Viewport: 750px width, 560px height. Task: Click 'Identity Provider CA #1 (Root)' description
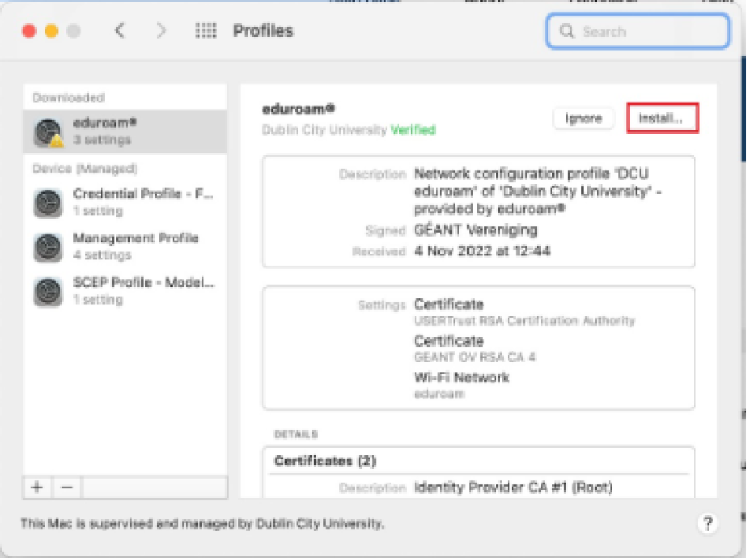click(x=513, y=487)
